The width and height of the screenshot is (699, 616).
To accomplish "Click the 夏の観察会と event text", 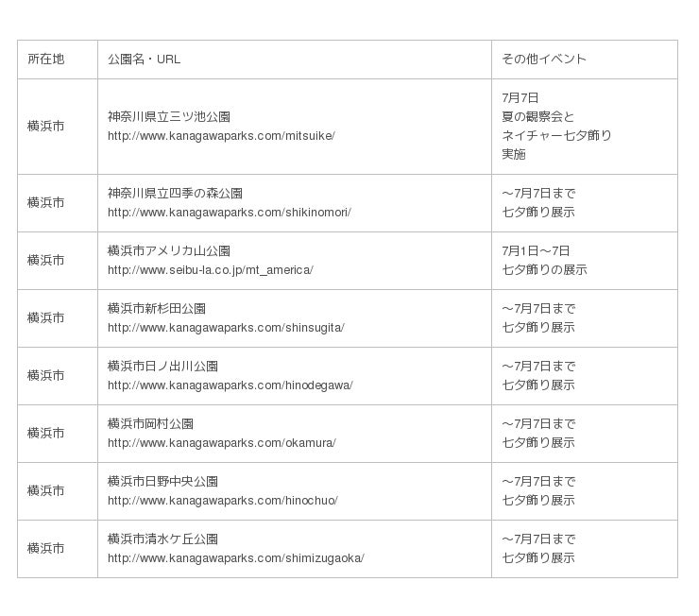I will pos(538,117).
